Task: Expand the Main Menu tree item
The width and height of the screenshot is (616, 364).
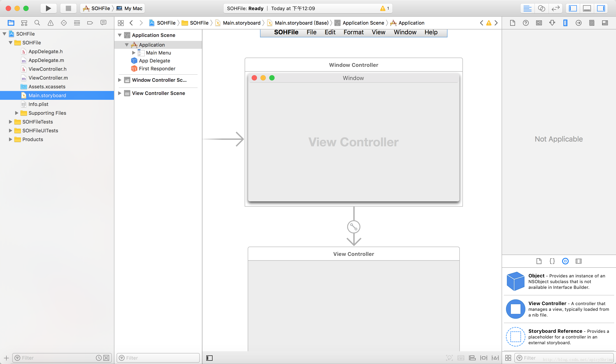Action: [134, 53]
